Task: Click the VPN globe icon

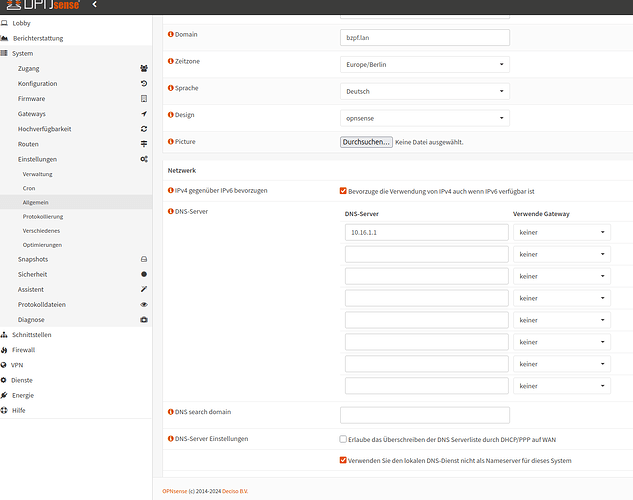Action: coord(4,365)
